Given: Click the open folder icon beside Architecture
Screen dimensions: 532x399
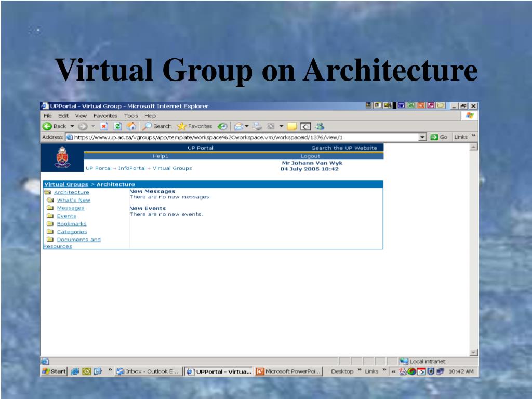Looking at the screenshot, I should (x=47, y=192).
